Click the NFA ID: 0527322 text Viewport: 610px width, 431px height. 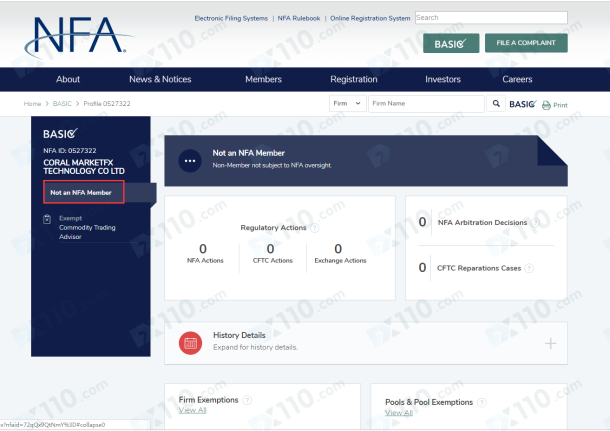70,151
